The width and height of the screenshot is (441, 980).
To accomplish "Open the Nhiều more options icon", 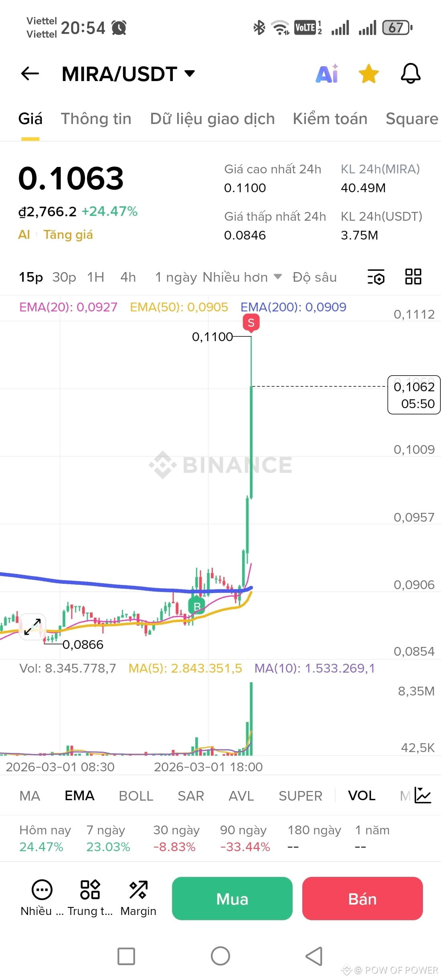I will point(42,898).
